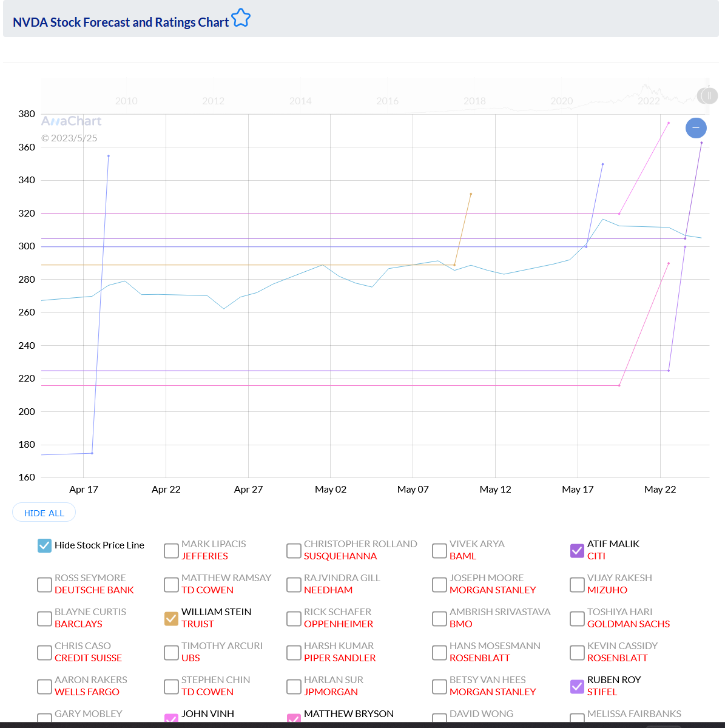Click the 2022 label on the overview timeline
The height and width of the screenshot is (728, 725).
pos(649,101)
